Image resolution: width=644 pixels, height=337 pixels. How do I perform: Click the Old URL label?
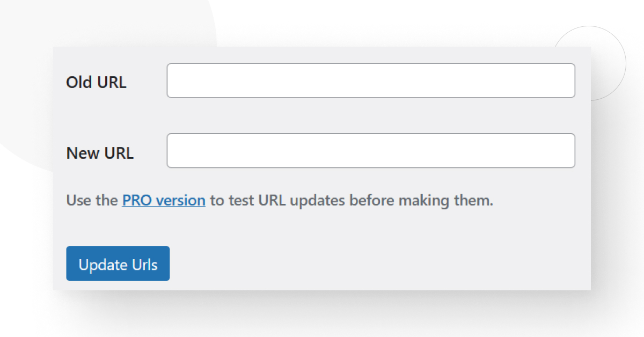(96, 82)
